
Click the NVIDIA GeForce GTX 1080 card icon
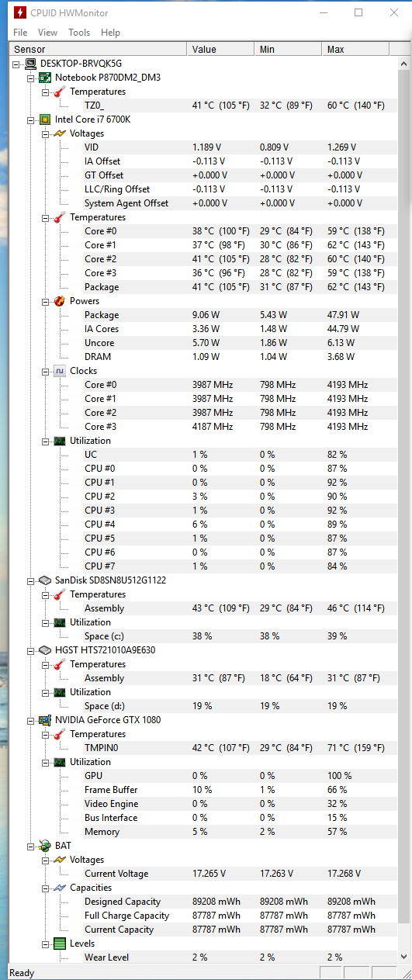(45, 720)
